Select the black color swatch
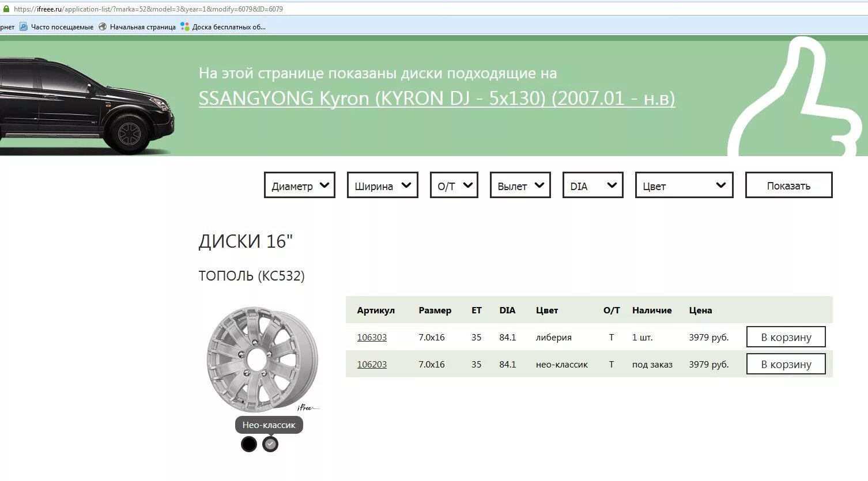Viewport: 868px width, 481px height. click(249, 444)
